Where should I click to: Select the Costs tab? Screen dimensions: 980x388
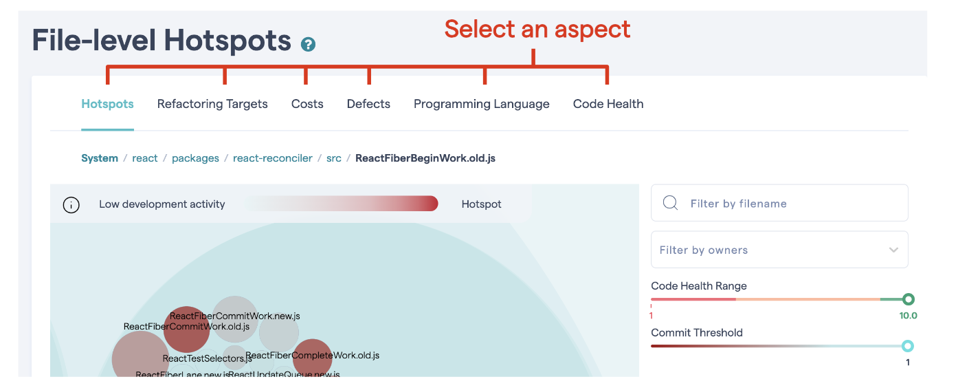click(x=307, y=104)
